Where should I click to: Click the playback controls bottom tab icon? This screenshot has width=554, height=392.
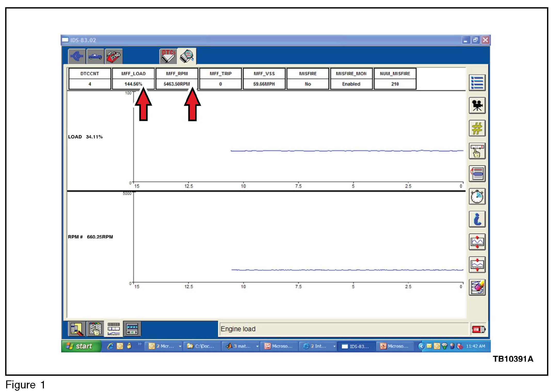(132, 329)
